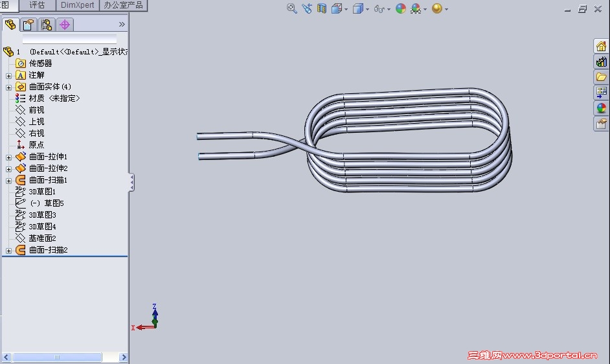610x364 pixels.
Task: Click the horizontal scrollbar thumb
Action: click(57, 357)
